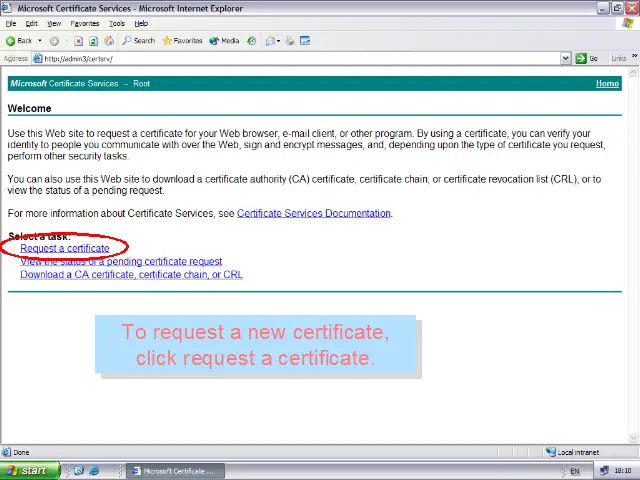Expand the Links toolbar chevron
This screenshot has height=480, width=640.
634,56
